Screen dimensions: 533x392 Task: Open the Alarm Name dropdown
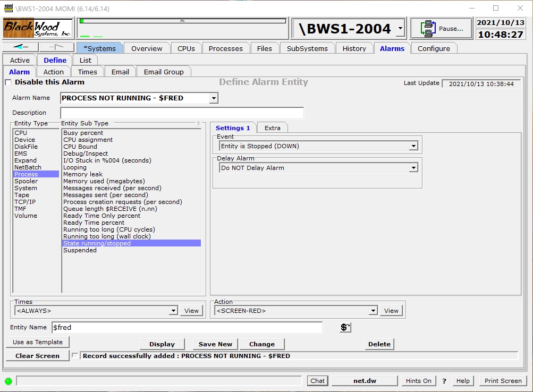click(x=213, y=98)
